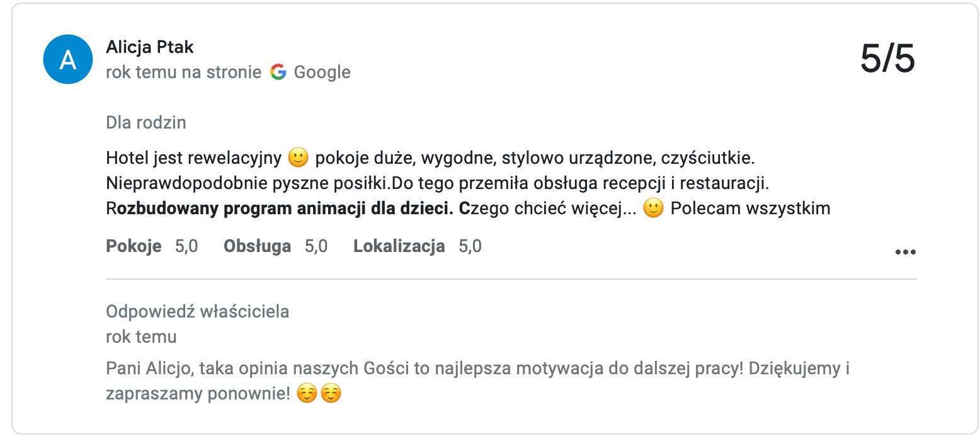Viewport: 980px width, 436px height.
Task: Click 'rok temu na stronie' review date
Action: click(x=183, y=72)
